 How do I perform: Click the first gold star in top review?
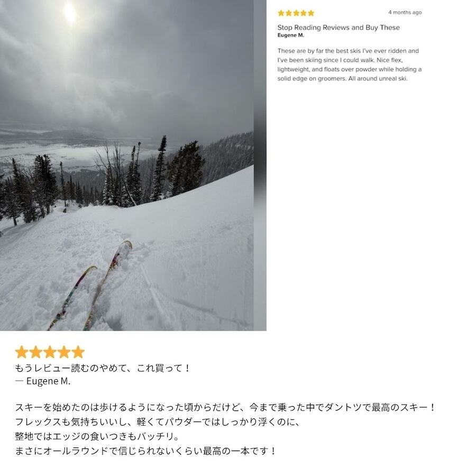[281, 13]
